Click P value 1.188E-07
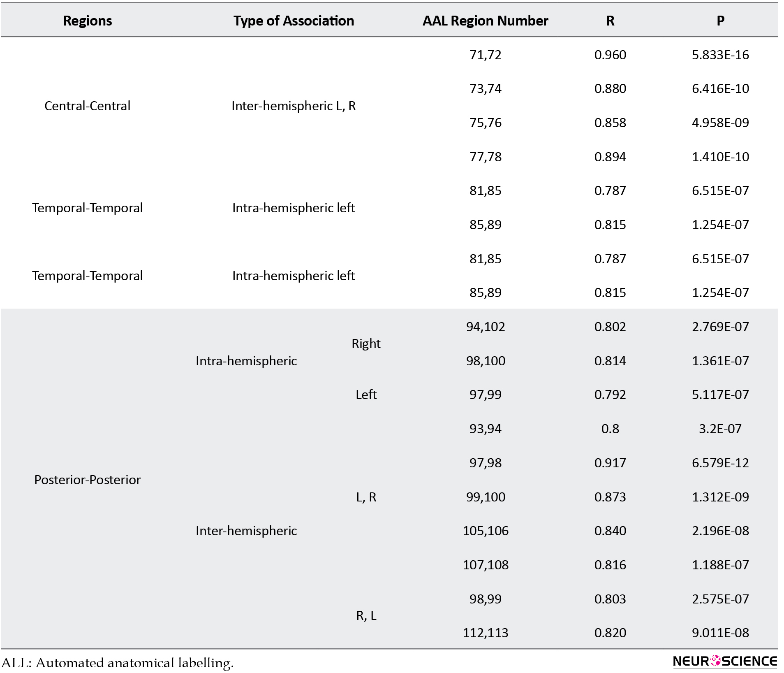784x673 pixels. pyautogui.click(x=720, y=565)
